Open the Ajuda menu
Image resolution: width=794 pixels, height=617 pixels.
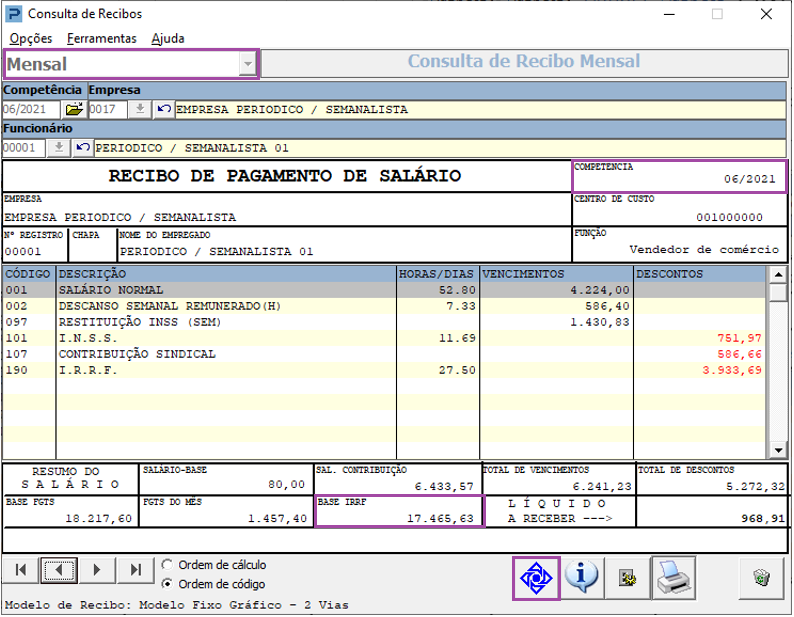(168, 38)
